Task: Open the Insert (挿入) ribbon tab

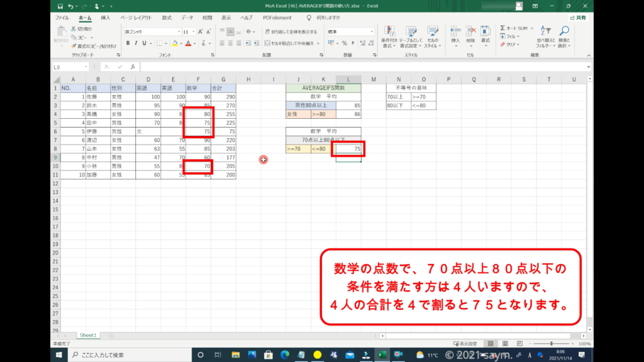Action: [106, 18]
